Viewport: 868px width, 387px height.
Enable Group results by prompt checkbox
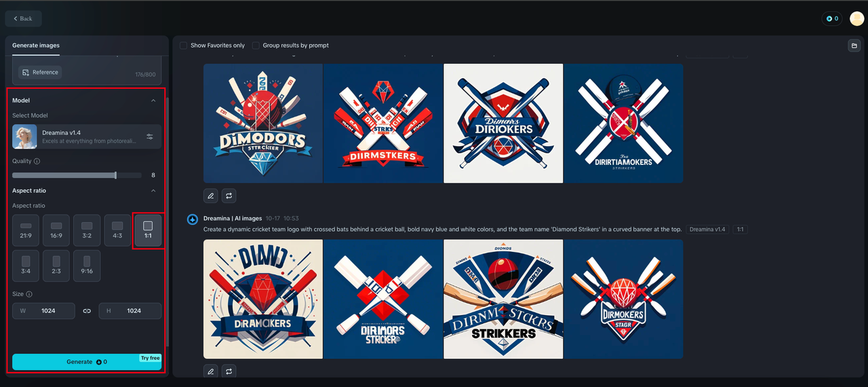[256, 45]
